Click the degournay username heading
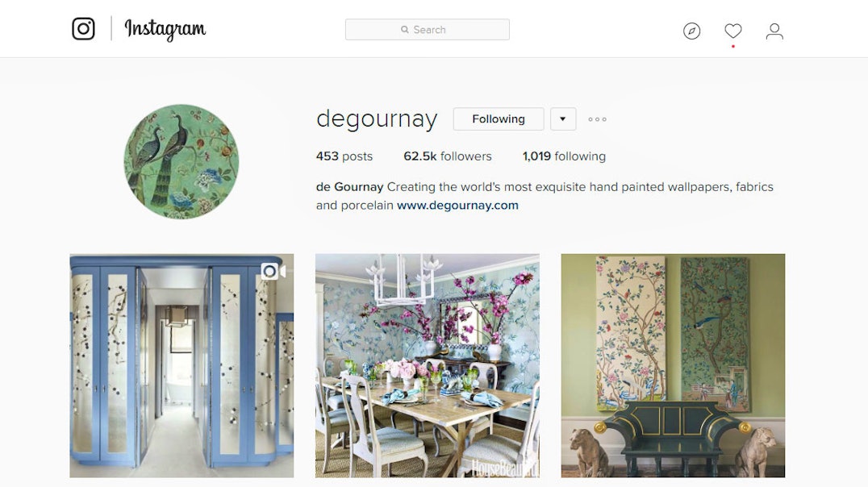The height and width of the screenshot is (487, 868). point(377,119)
